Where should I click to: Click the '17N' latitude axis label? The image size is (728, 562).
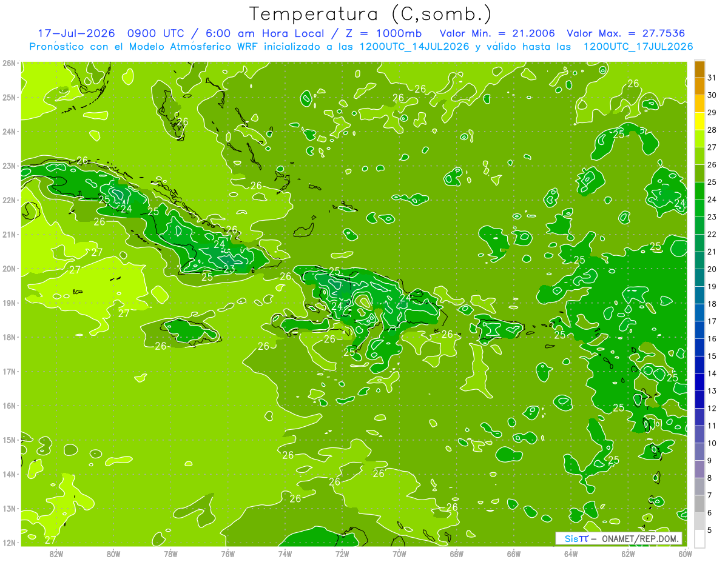[x=9, y=371]
